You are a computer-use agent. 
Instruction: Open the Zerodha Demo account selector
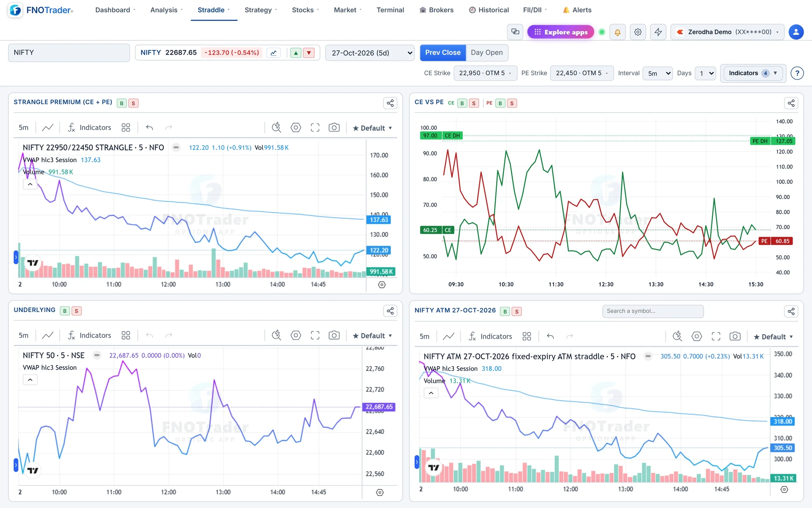[727, 32]
